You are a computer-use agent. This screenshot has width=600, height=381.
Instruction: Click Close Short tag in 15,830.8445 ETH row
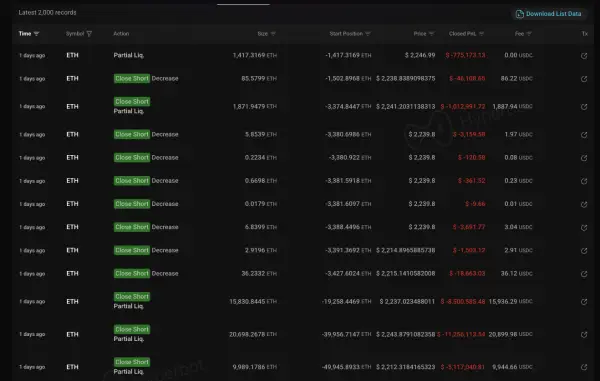tap(132, 296)
